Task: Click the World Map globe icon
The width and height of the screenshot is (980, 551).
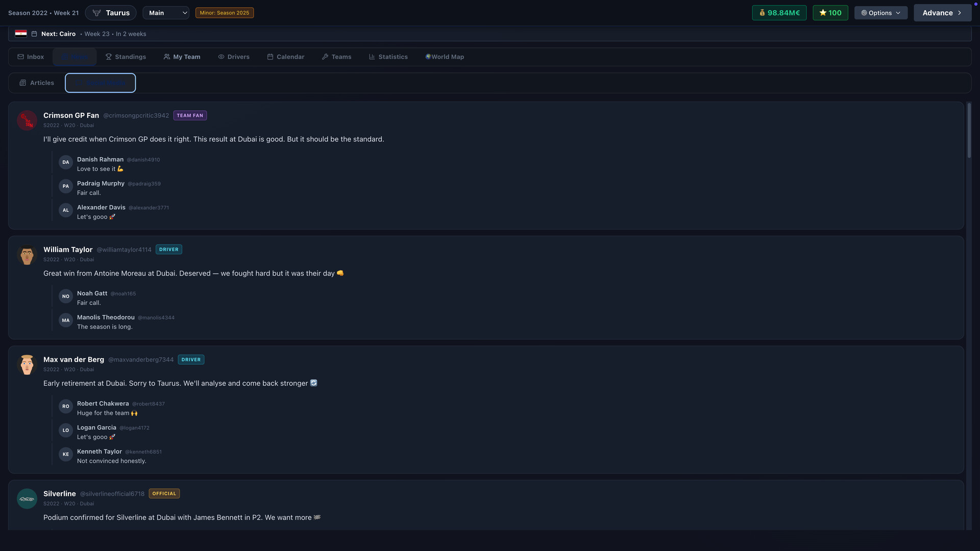Action: coord(428,57)
